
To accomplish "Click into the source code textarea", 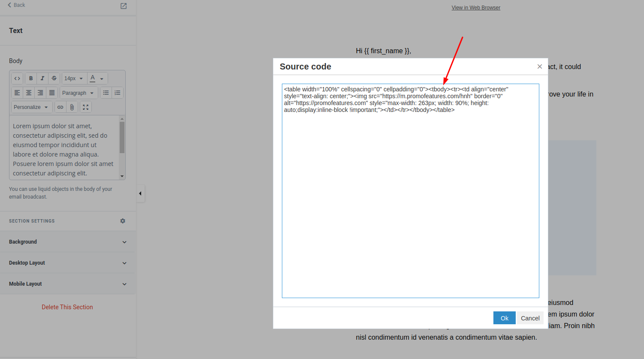I will 411,191.
